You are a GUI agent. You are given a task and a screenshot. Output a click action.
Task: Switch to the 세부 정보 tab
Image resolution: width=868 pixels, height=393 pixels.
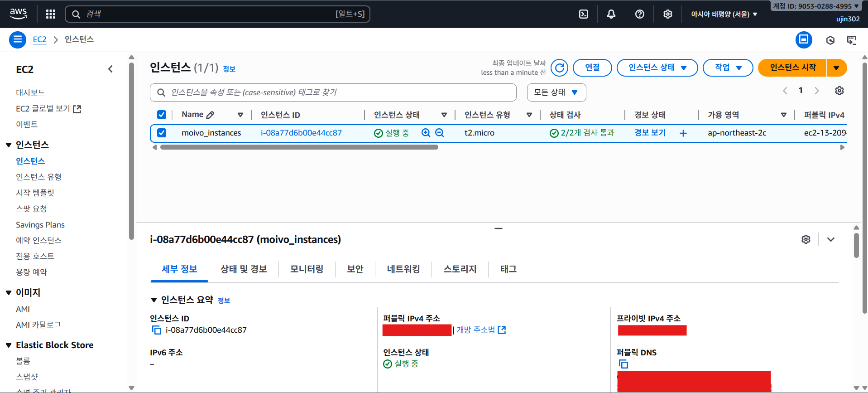pyautogui.click(x=179, y=269)
